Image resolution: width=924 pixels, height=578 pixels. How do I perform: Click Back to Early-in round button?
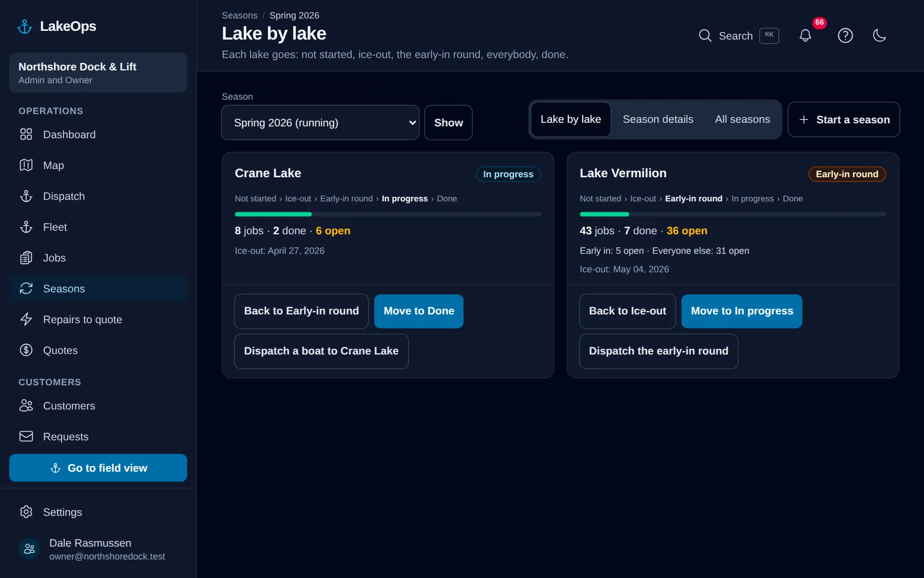301,311
